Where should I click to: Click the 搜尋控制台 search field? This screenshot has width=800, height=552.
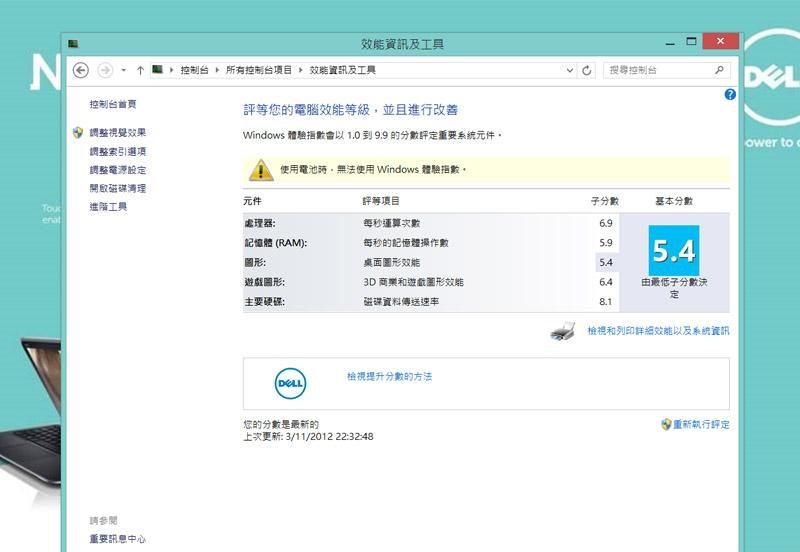(x=655, y=70)
